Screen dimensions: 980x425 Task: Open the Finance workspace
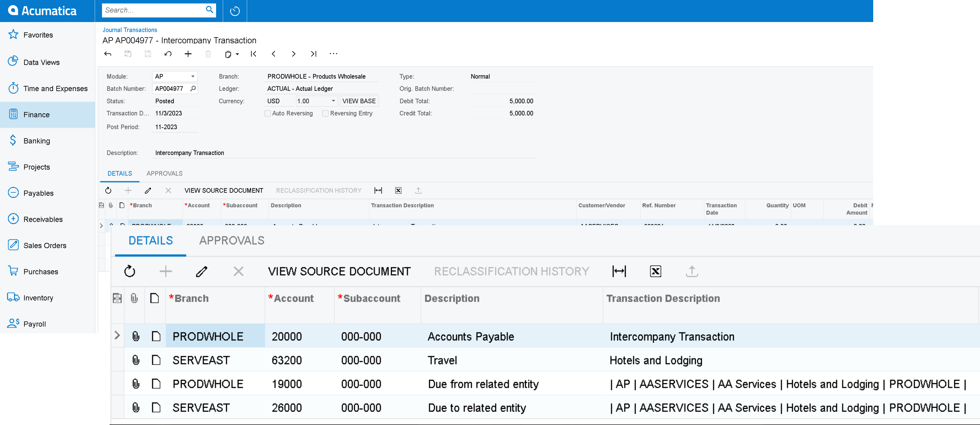pos(48,115)
